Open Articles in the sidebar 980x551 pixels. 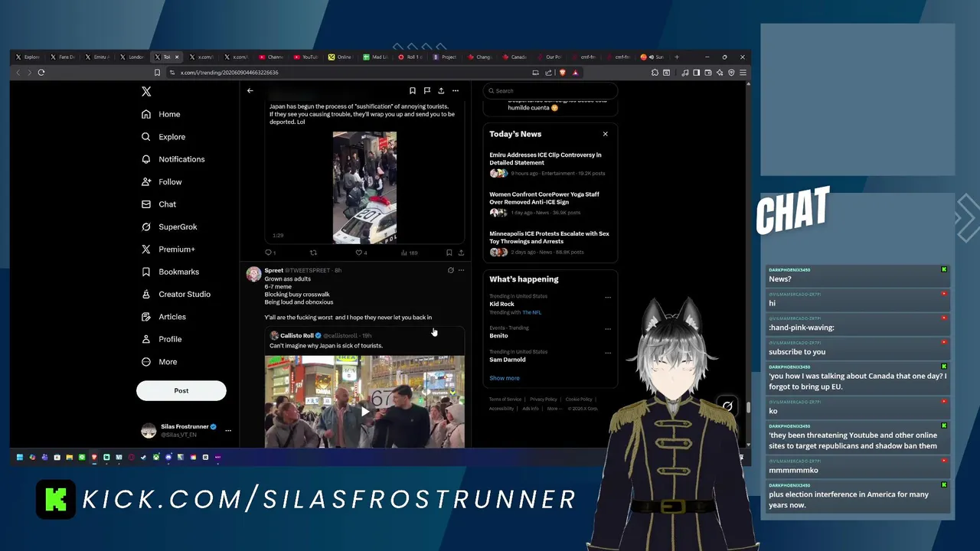click(164, 317)
